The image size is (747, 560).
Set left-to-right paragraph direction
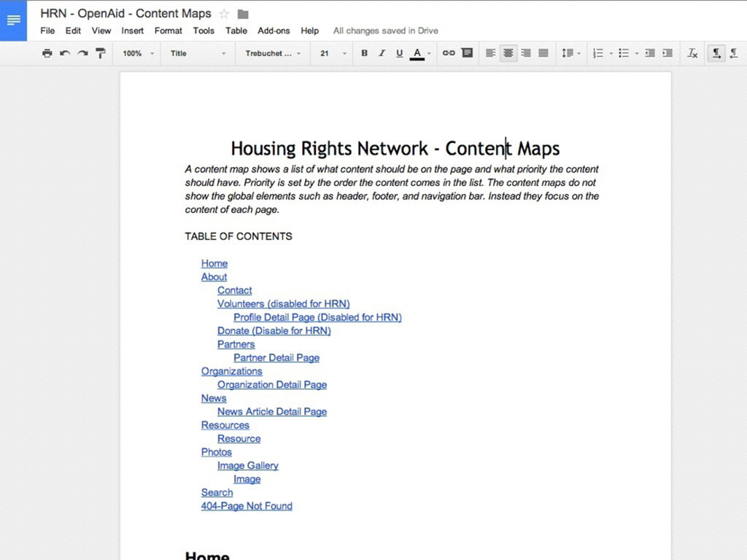click(716, 53)
